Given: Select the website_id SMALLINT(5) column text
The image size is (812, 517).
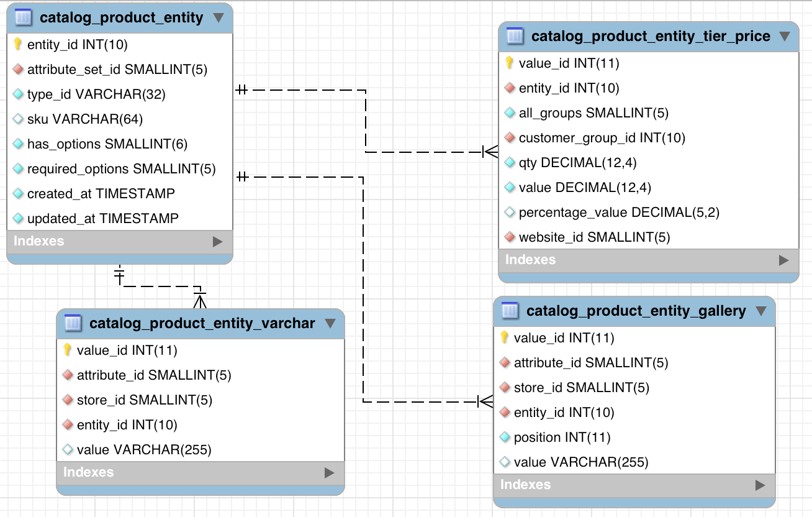Looking at the screenshot, I should pyautogui.click(x=595, y=237).
